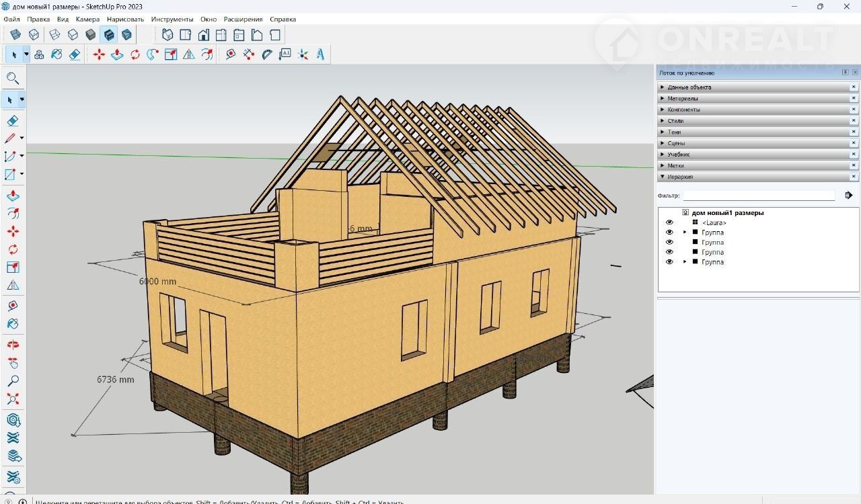Activate the magnifier Search tool at left top
Image resolution: width=861 pixels, height=504 pixels.
12,79
